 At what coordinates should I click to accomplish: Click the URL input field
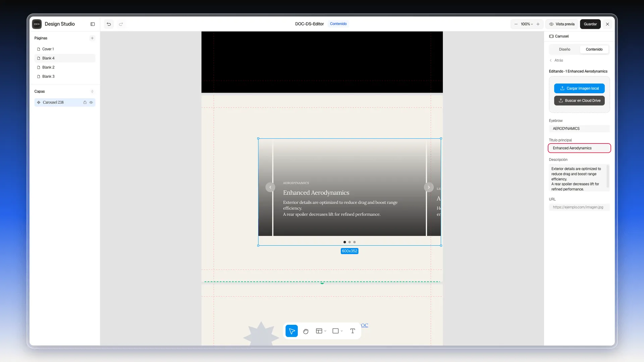(x=579, y=207)
